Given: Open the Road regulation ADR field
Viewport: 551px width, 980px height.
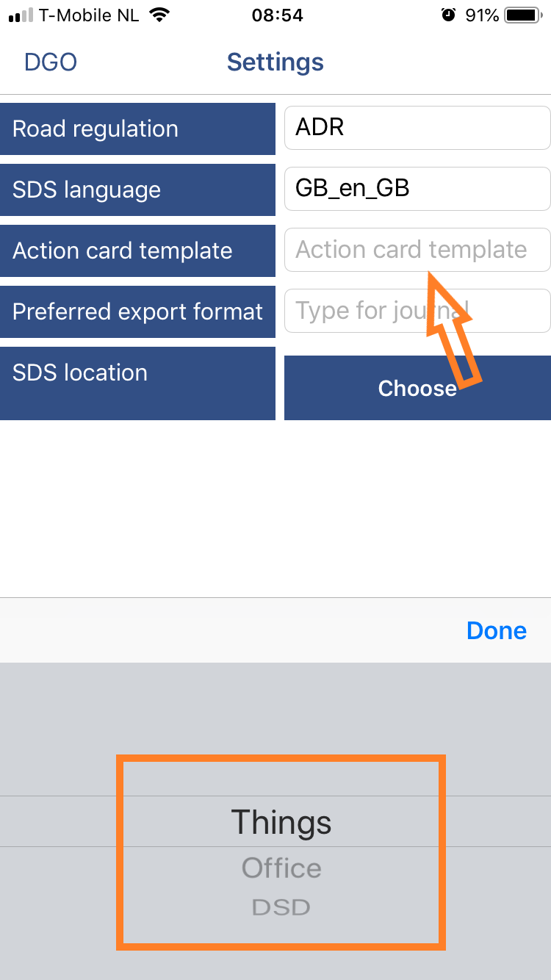Looking at the screenshot, I should [x=417, y=128].
